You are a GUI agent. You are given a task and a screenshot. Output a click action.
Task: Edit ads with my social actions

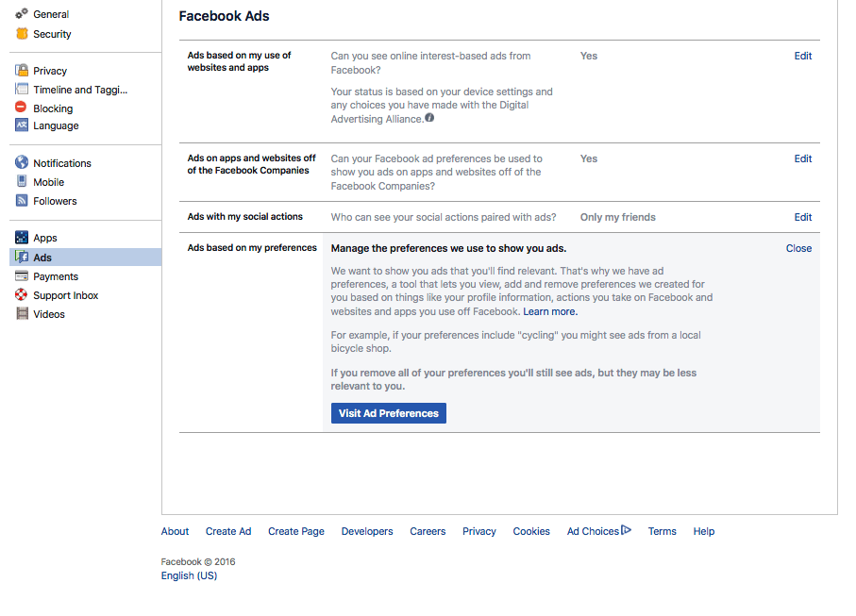802,217
